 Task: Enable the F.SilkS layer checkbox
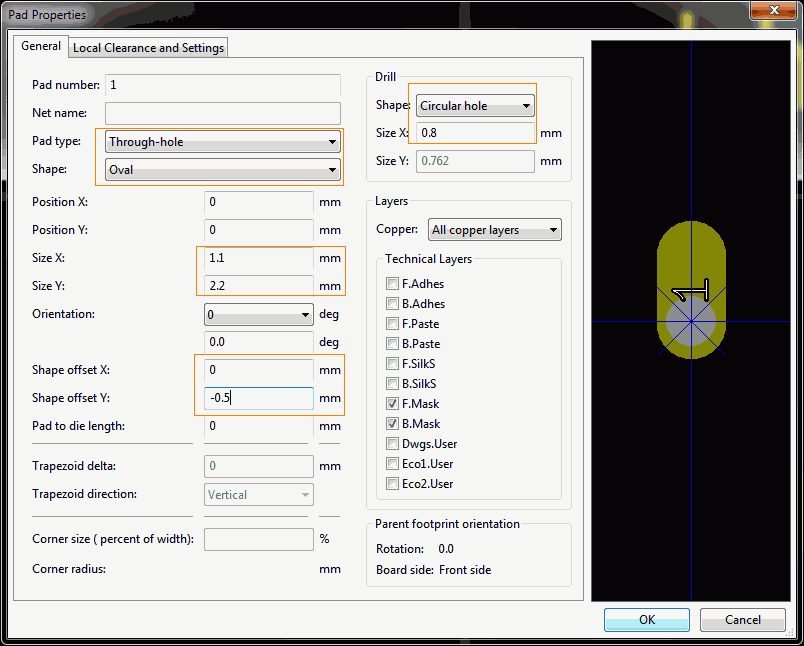(393, 364)
